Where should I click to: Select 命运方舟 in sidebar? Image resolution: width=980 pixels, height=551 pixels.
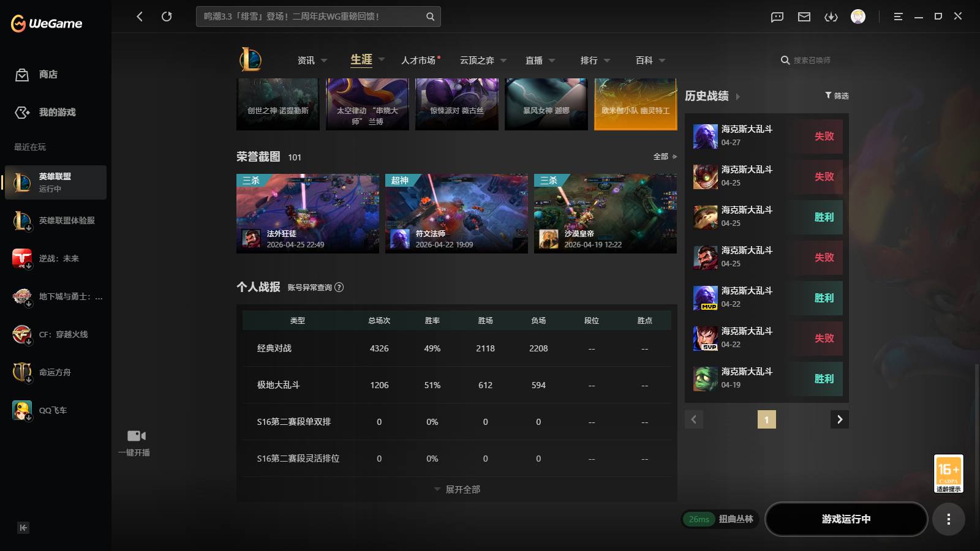pos(56,372)
